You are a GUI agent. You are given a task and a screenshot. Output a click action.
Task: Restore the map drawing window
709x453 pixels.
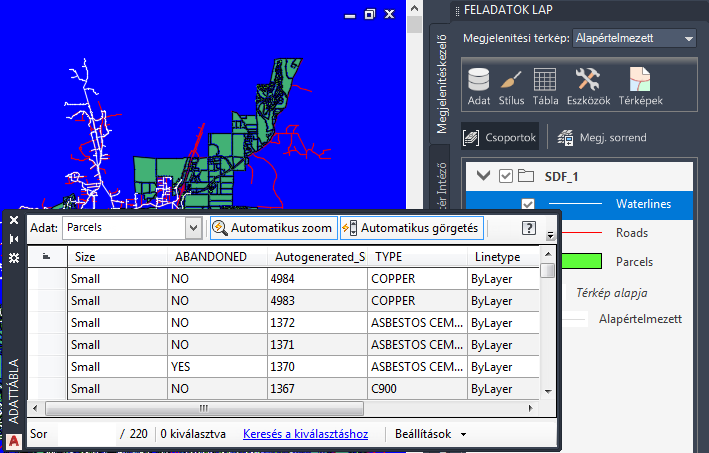point(369,14)
